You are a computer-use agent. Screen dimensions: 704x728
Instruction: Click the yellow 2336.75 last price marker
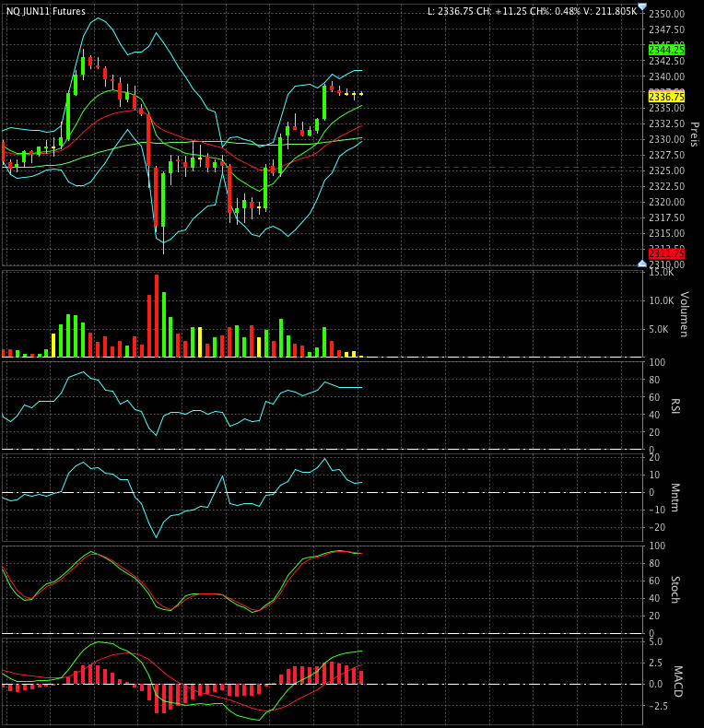coord(666,97)
